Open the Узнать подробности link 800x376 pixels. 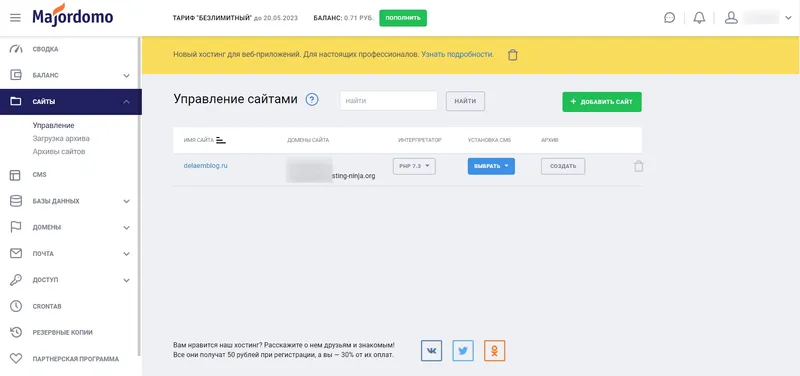457,54
